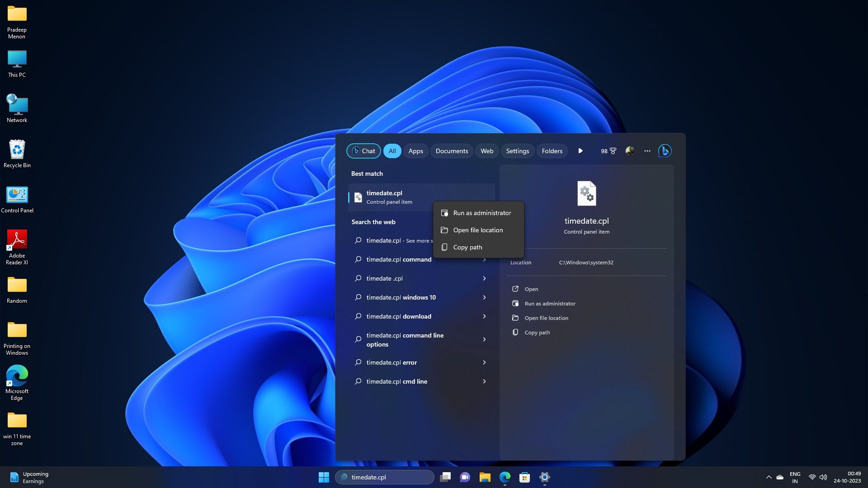
Task: Open Windows Settings taskbar icon
Action: [544, 477]
